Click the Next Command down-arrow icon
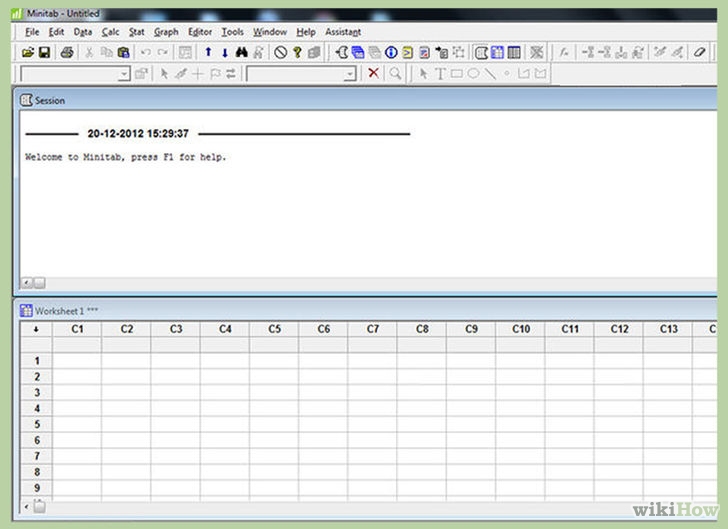The image size is (728, 529). [225, 52]
